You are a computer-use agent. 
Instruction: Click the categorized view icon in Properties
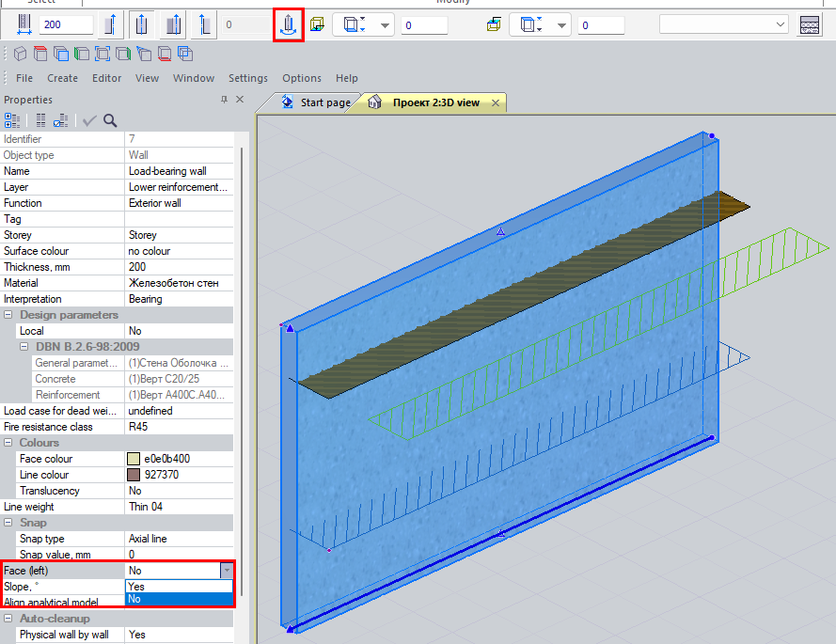click(12, 120)
